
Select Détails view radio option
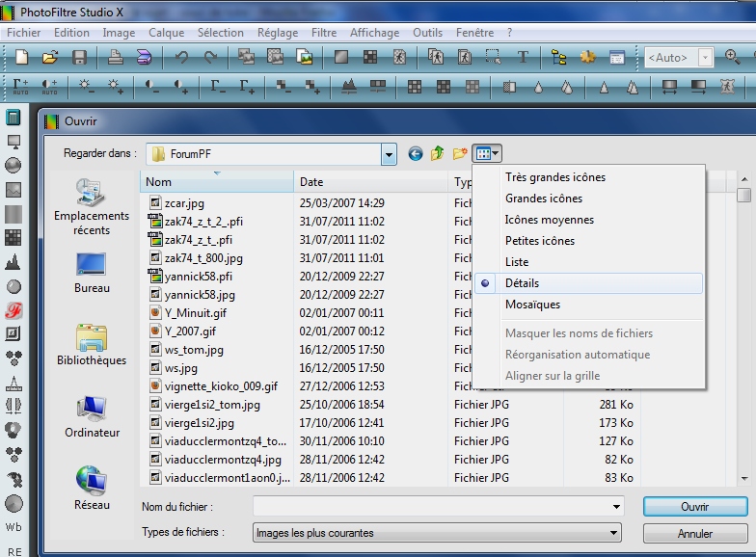pyautogui.click(x=588, y=283)
